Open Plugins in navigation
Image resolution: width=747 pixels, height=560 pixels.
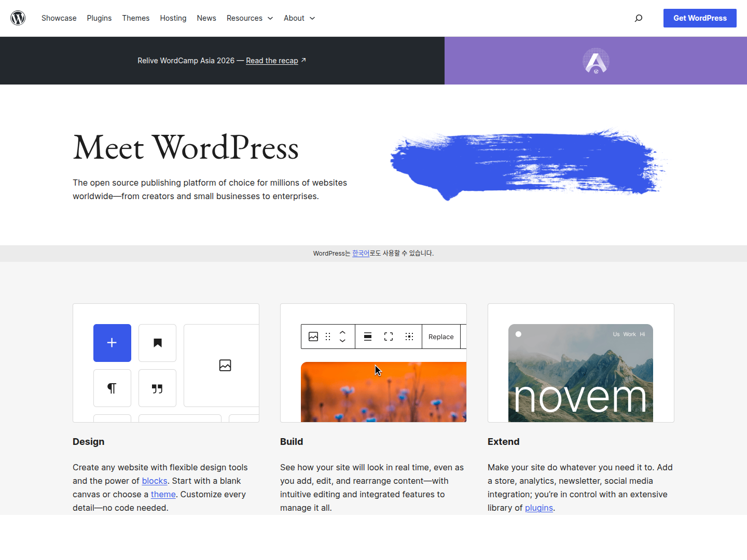pos(99,18)
